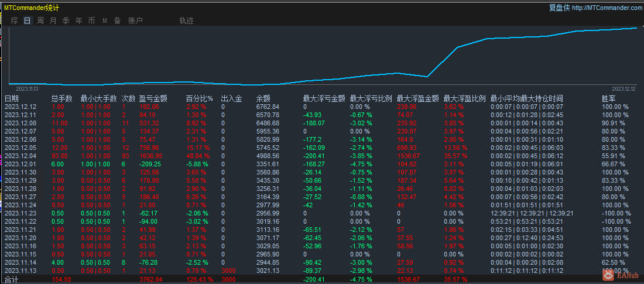Click the 次数 column header

(128, 98)
